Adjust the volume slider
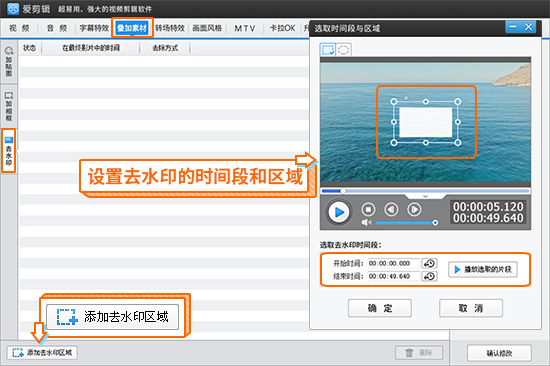This screenshot has width=550, height=366. point(406,222)
